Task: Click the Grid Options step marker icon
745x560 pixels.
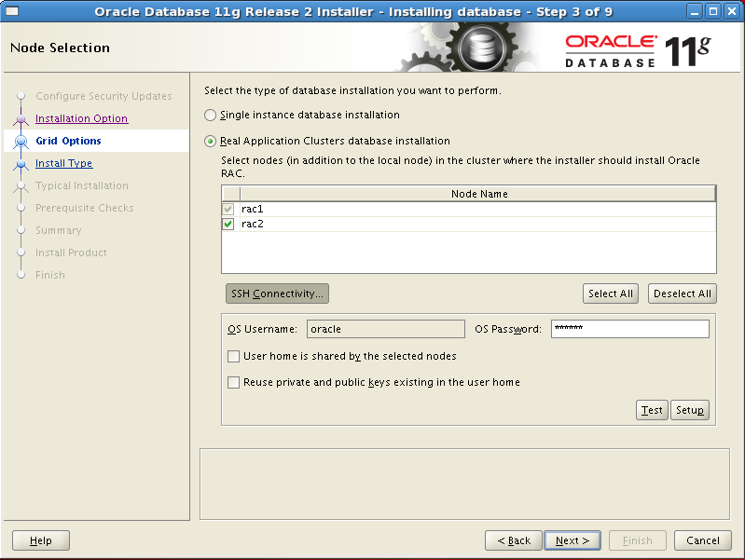Action: 21,141
